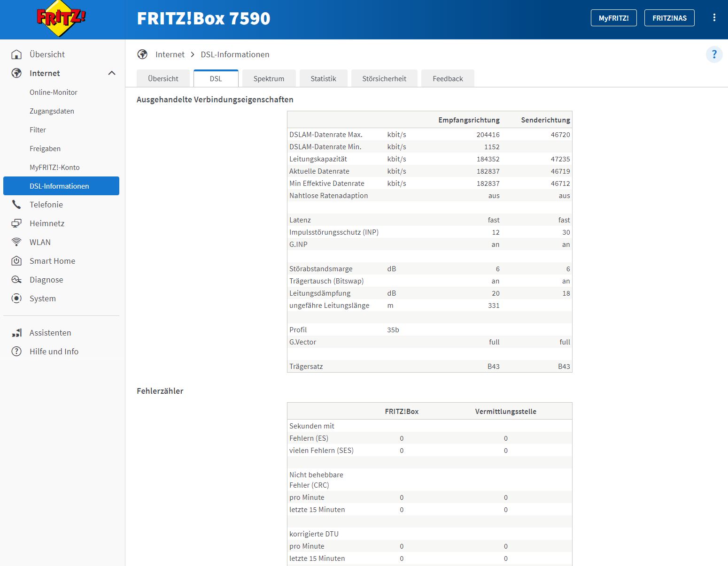Click the DSLAM-Datenrate Max. value 204416
Image resolution: width=728 pixels, height=566 pixels.
pyautogui.click(x=488, y=135)
